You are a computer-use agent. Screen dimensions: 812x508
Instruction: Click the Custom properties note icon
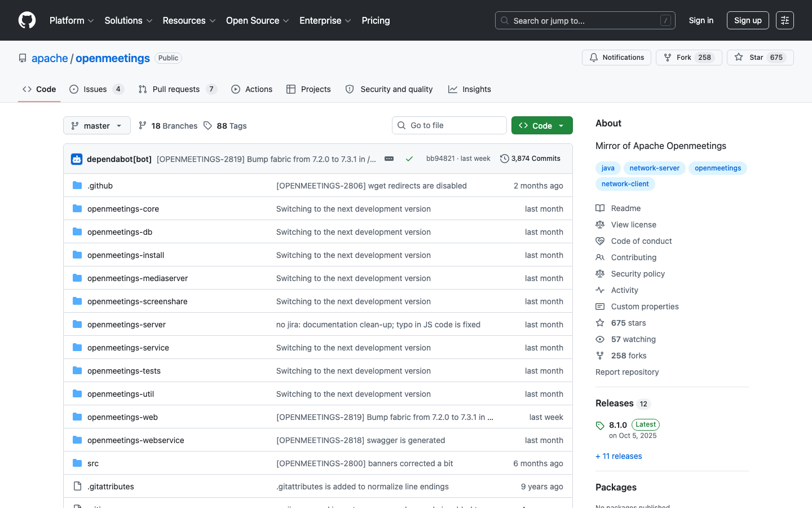[600, 306]
